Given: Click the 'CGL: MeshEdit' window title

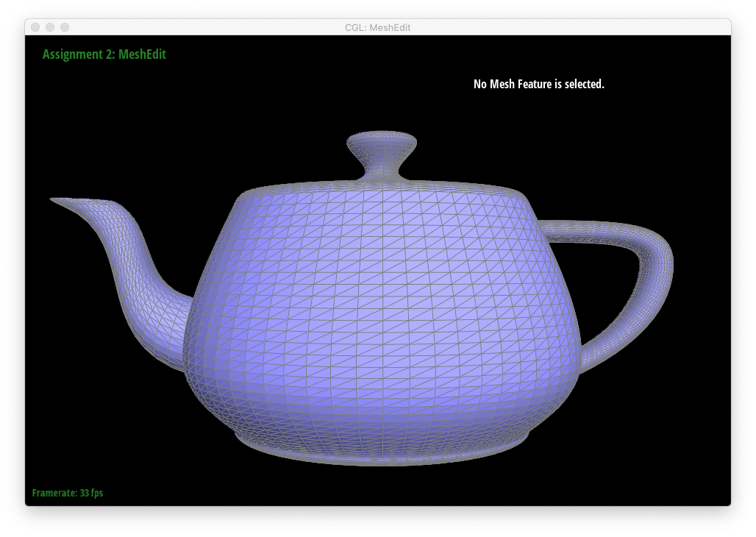Looking at the screenshot, I should [377, 27].
